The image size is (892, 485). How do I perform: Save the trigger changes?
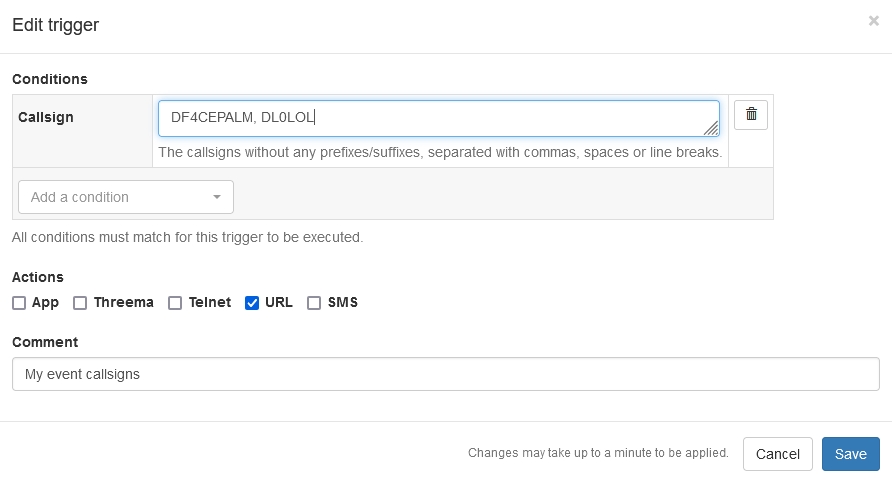click(850, 454)
